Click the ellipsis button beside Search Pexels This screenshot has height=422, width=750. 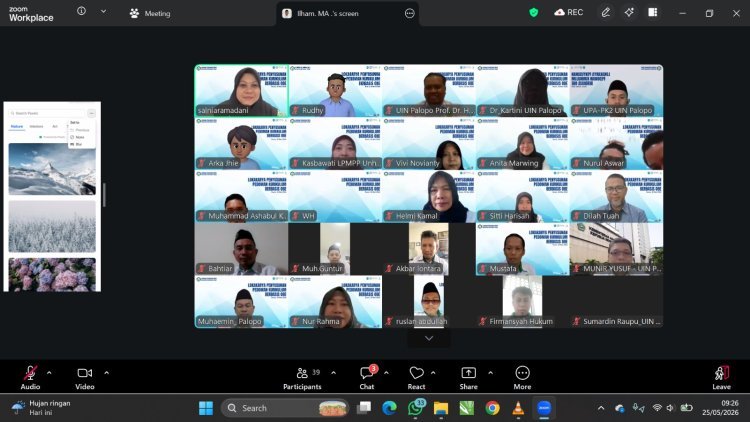click(x=91, y=113)
